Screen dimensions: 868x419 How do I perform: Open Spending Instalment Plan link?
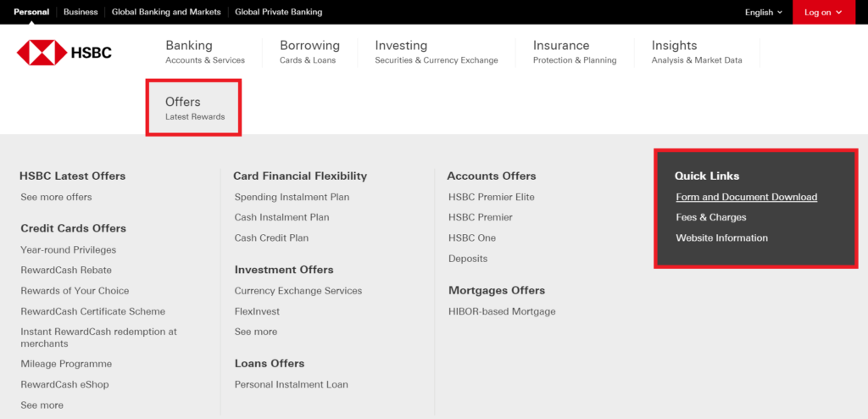tap(292, 197)
